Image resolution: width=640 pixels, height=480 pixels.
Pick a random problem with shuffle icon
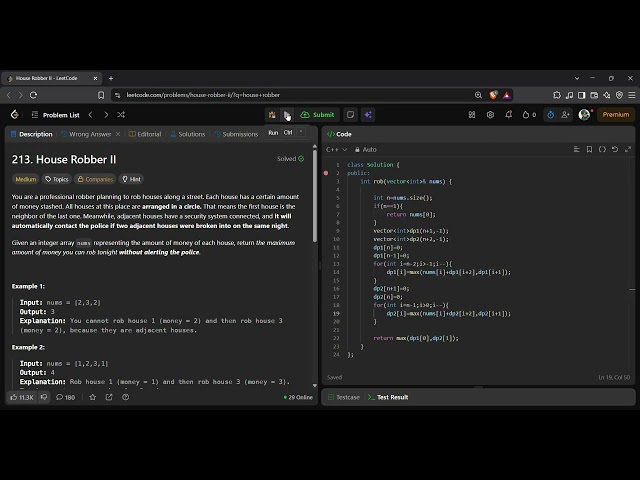121,115
